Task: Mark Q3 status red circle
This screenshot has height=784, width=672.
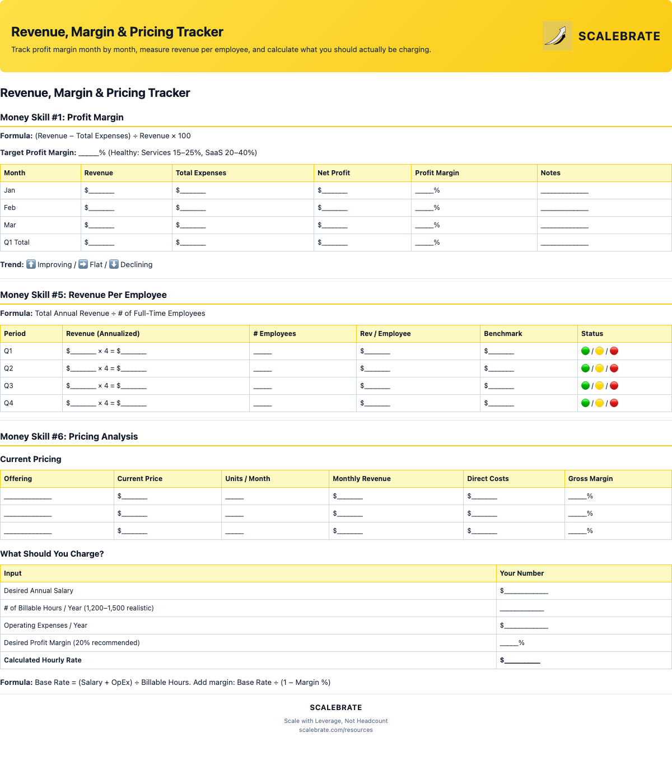Action: (614, 386)
